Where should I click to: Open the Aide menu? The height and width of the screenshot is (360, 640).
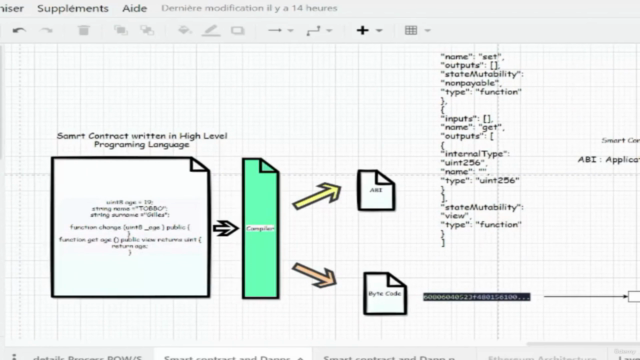pos(134,8)
